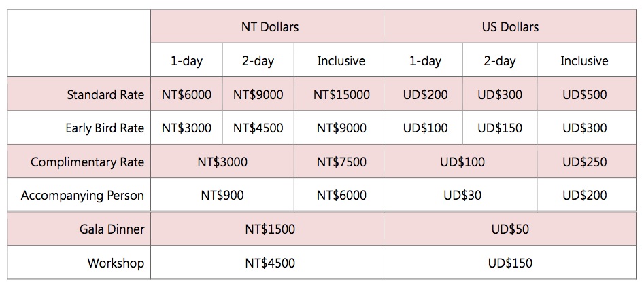Click the NT$6000 standard 1-day cell
This screenshot has height=294, width=644.
pyautogui.click(x=186, y=94)
